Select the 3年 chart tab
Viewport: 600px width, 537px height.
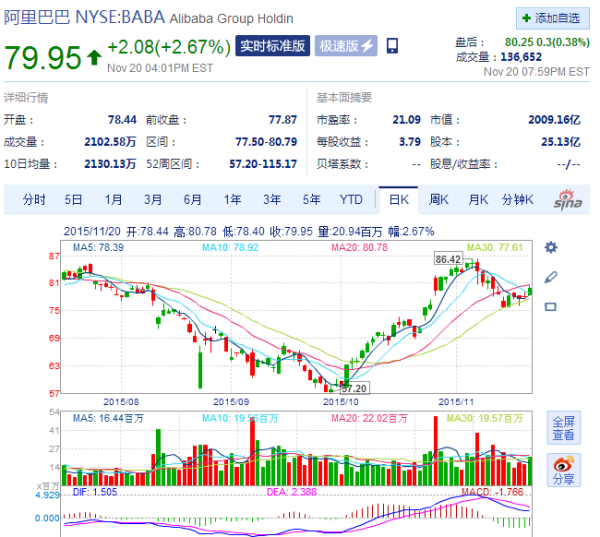(x=272, y=199)
